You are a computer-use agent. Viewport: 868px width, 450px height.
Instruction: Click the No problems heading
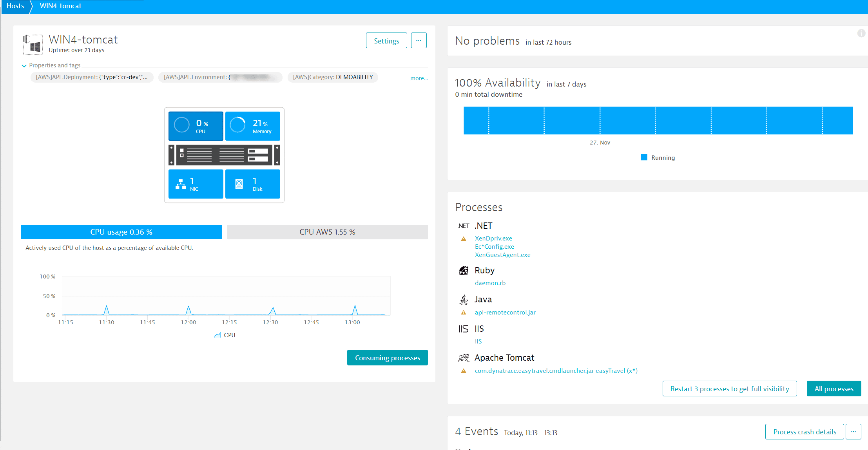point(487,41)
